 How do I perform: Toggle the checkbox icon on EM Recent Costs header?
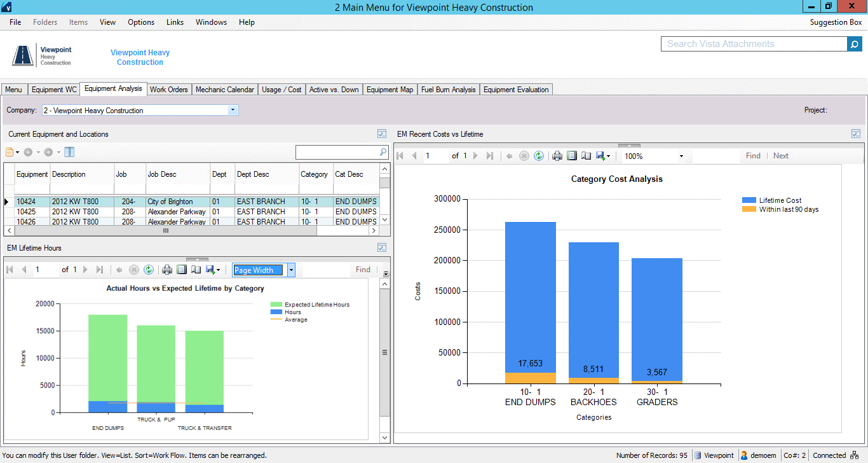coord(856,134)
